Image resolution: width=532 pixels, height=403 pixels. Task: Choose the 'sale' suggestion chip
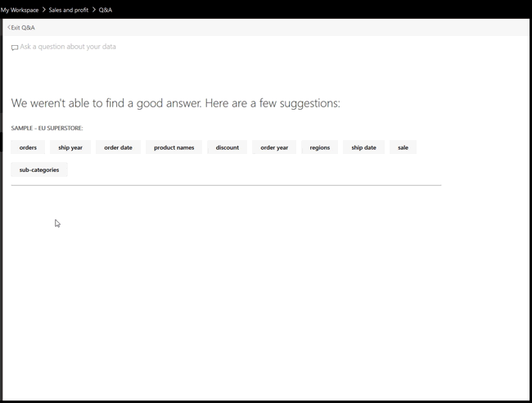click(403, 147)
